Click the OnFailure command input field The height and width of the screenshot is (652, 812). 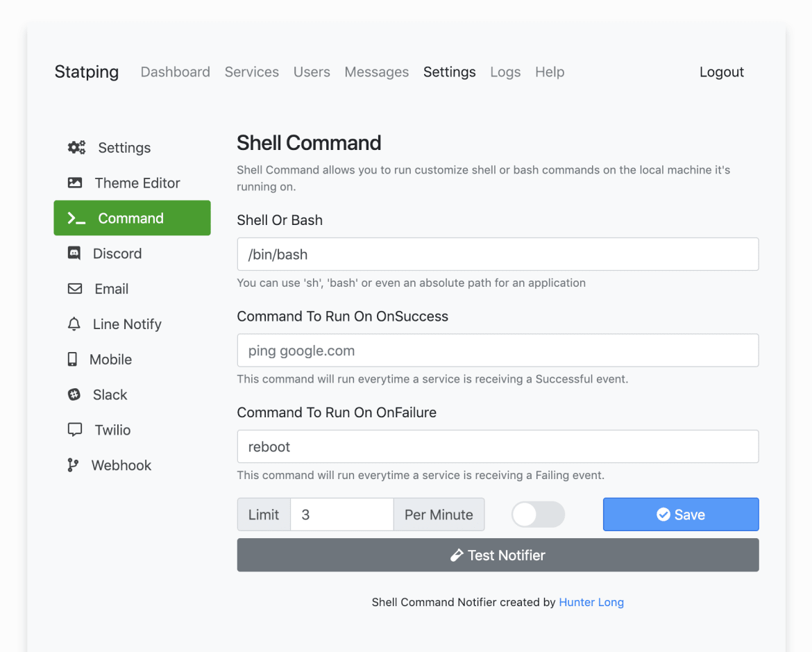(498, 446)
